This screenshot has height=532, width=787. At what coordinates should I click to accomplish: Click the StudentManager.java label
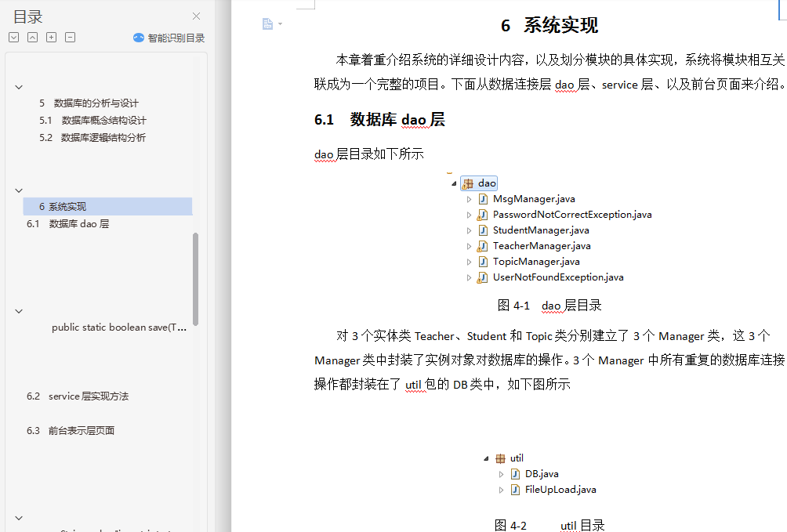coord(541,230)
